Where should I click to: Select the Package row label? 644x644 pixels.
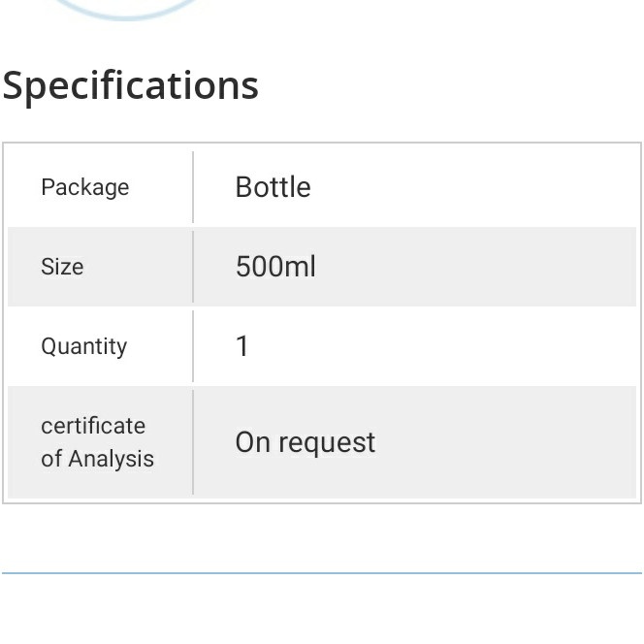click(x=84, y=187)
